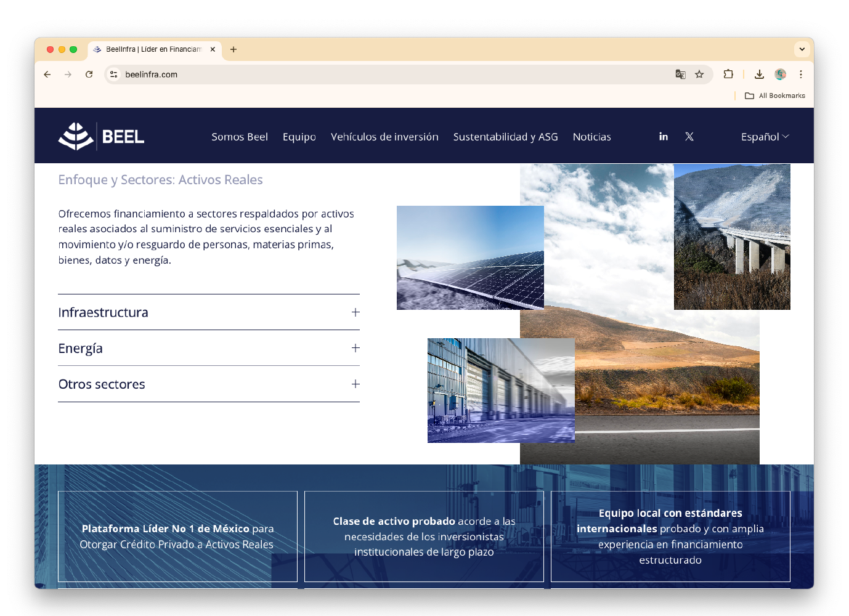
Task: Close the BeelInfra tab
Action: point(213,49)
